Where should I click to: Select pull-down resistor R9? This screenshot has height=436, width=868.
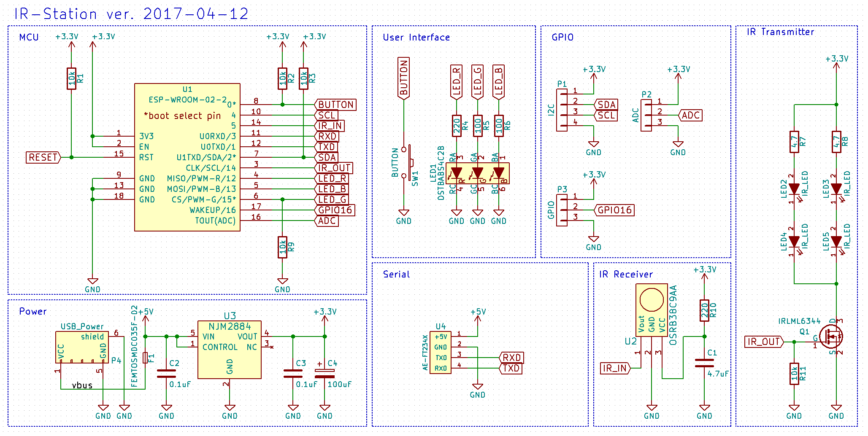(x=283, y=247)
